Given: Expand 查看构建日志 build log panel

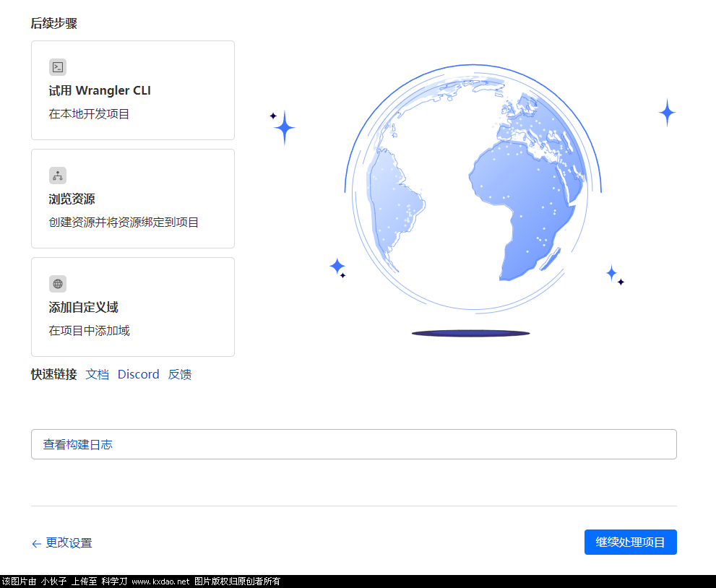Looking at the screenshot, I should pyautogui.click(x=354, y=444).
